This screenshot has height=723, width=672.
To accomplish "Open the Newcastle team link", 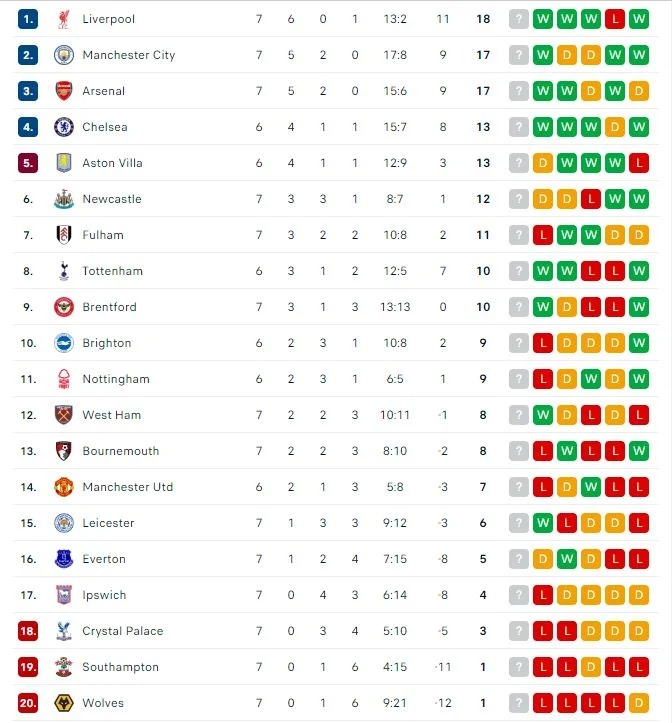I will (112, 199).
